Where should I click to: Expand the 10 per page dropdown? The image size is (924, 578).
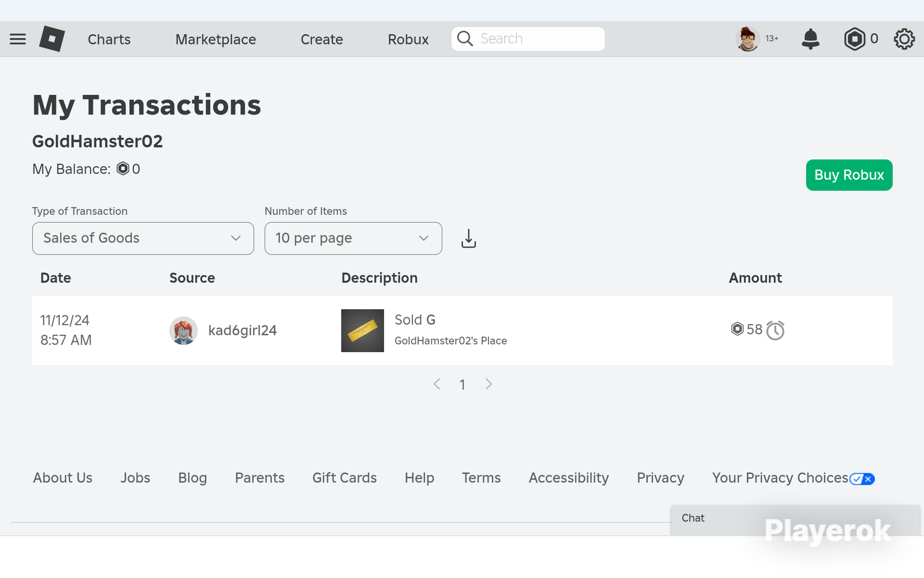353,238
